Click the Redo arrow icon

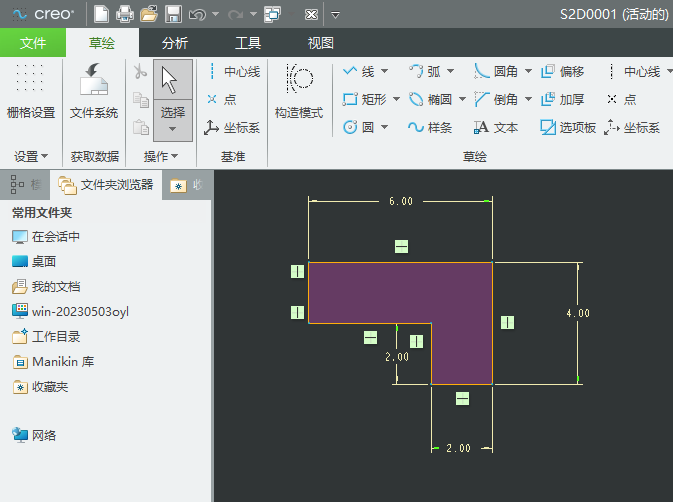click(235, 15)
